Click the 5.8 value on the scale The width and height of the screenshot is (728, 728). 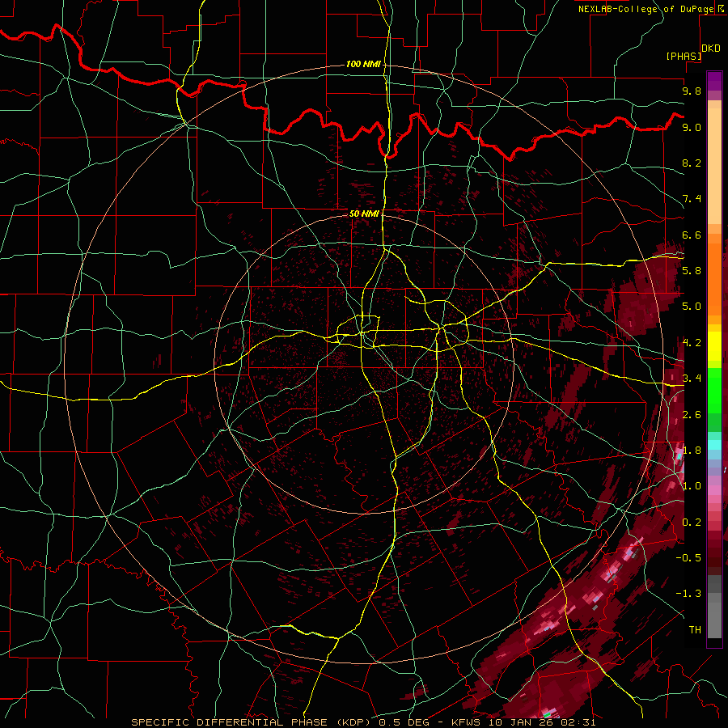[x=692, y=271]
